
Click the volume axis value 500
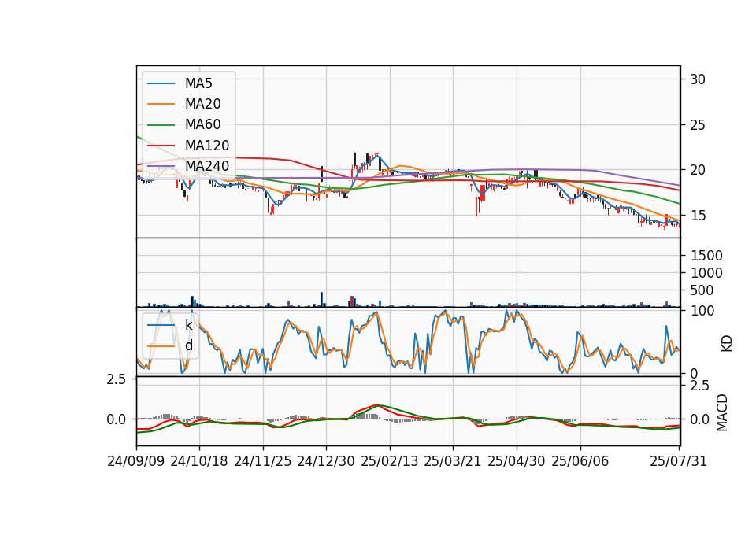[702, 290]
